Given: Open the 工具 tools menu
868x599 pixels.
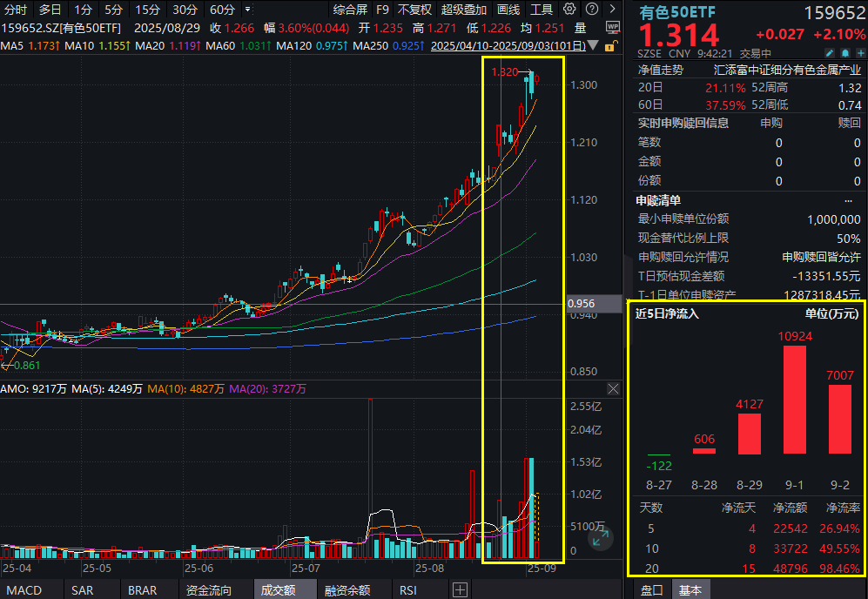Looking at the screenshot, I should (x=540, y=10).
